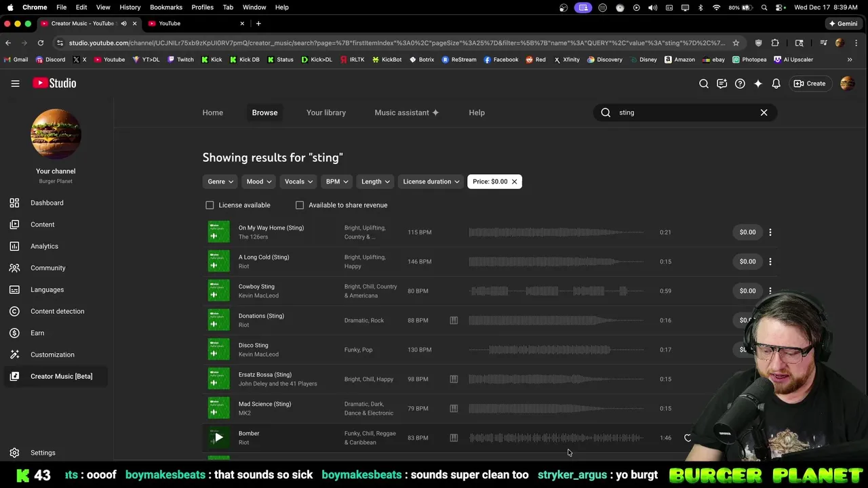Click the channel avatar in header
Viewport: 868px width, 488px height.
[847, 83]
